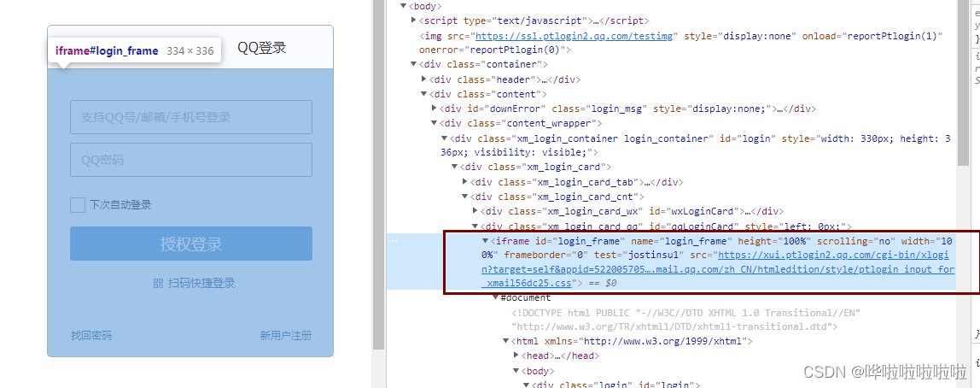Collapse the div class content node
This screenshot has height=388, width=980.
(x=424, y=95)
